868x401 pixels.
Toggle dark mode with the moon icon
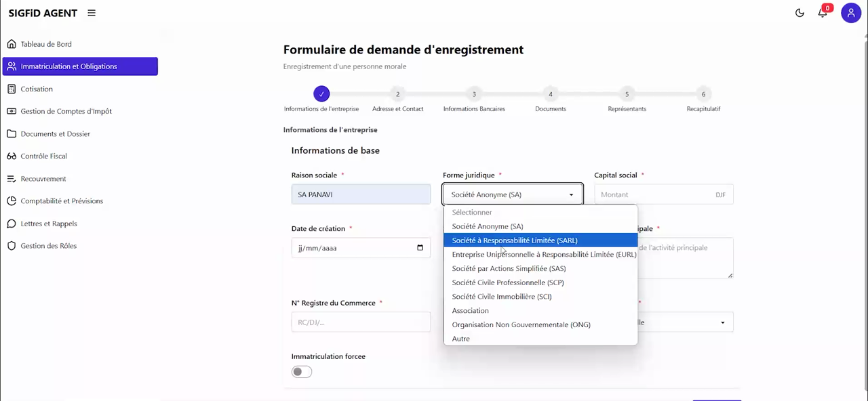(799, 12)
